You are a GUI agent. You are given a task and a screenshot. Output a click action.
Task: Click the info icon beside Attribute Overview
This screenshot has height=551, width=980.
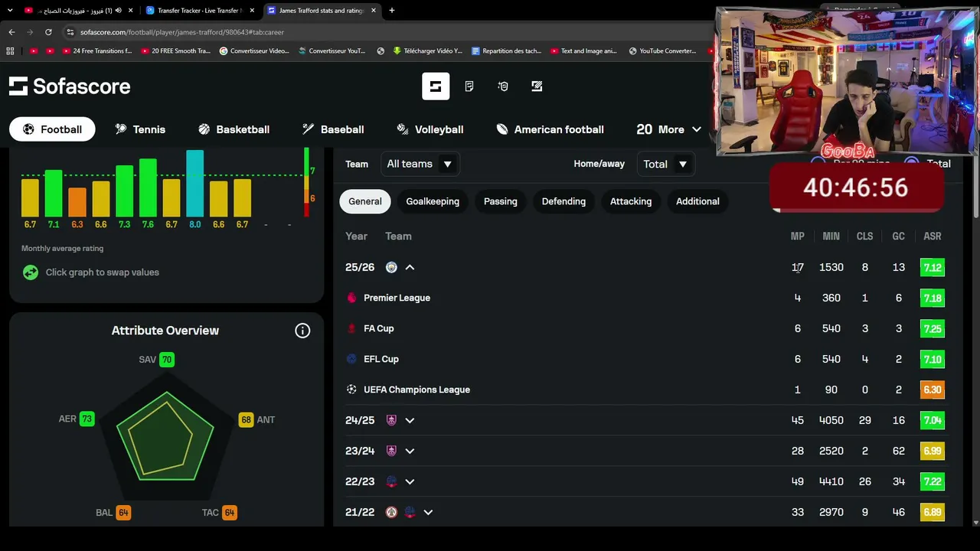[302, 331]
